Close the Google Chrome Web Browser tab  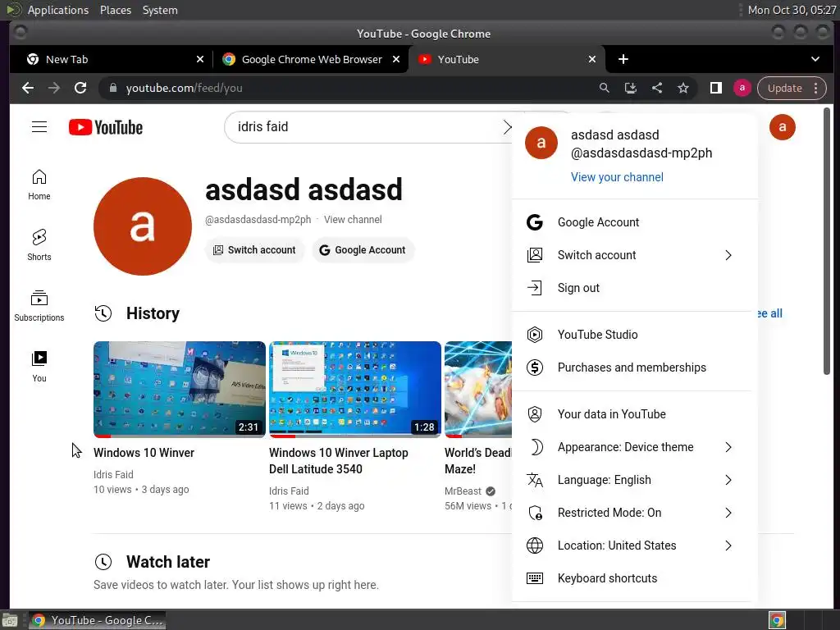[x=396, y=59]
